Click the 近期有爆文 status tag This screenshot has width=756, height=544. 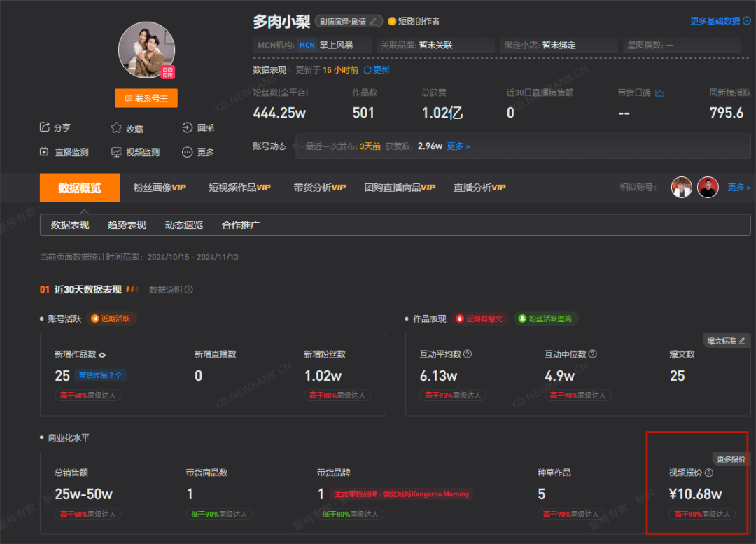(x=479, y=319)
